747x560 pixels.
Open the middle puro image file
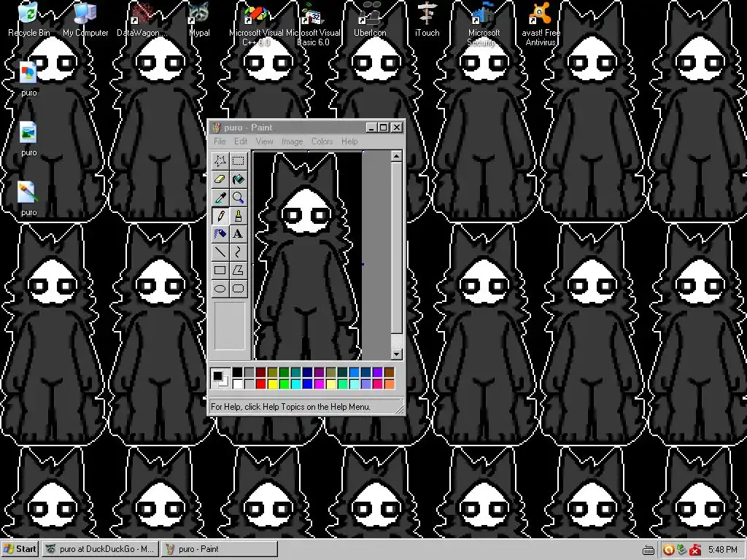(28, 139)
